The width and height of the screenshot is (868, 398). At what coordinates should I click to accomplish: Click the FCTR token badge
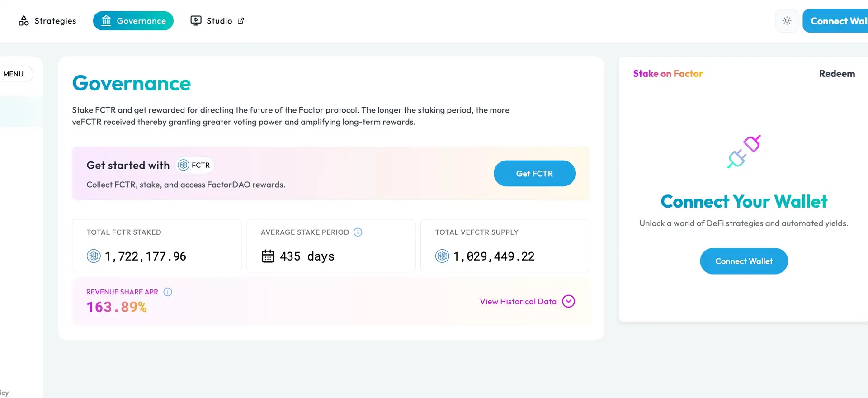click(x=195, y=165)
